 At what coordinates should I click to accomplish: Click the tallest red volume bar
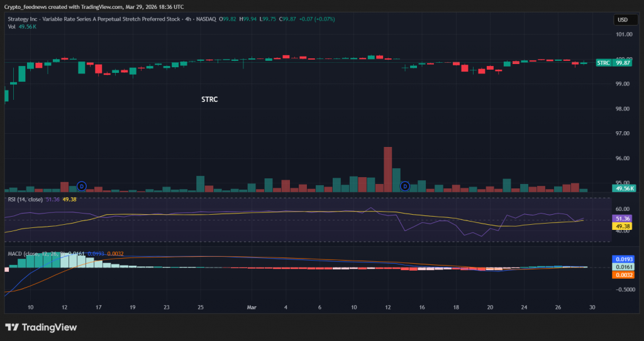click(x=387, y=170)
